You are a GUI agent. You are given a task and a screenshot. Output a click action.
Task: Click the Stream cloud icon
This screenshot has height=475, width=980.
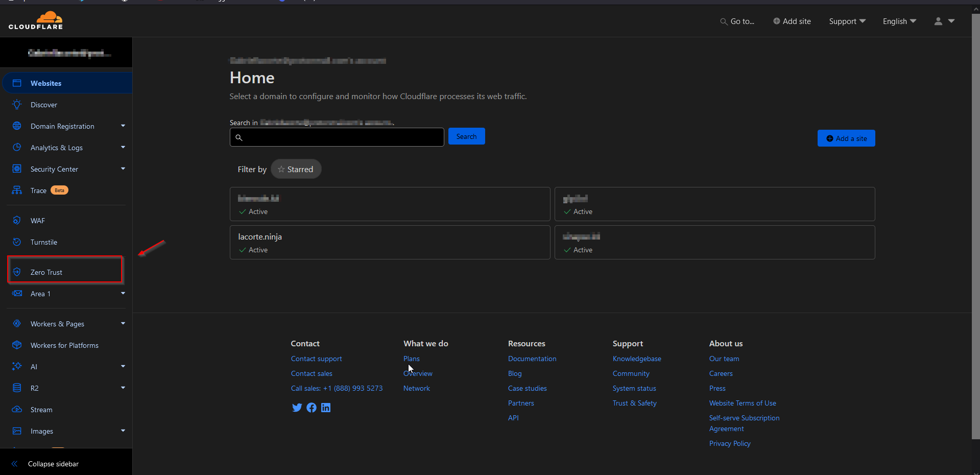click(x=17, y=410)
